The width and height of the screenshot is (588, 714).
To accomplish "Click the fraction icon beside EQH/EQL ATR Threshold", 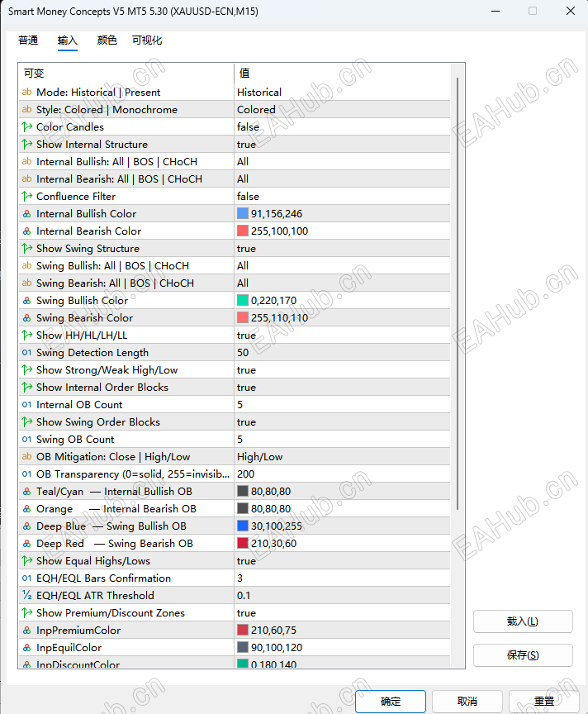I will coord(27,595).
